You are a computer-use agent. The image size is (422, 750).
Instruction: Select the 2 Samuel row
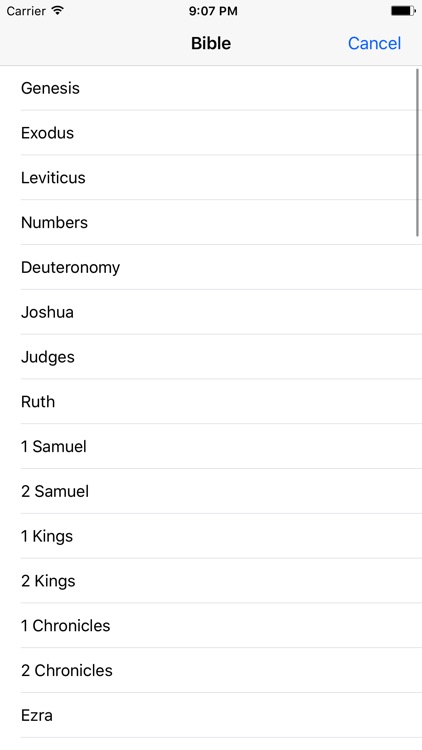(211, 491)
